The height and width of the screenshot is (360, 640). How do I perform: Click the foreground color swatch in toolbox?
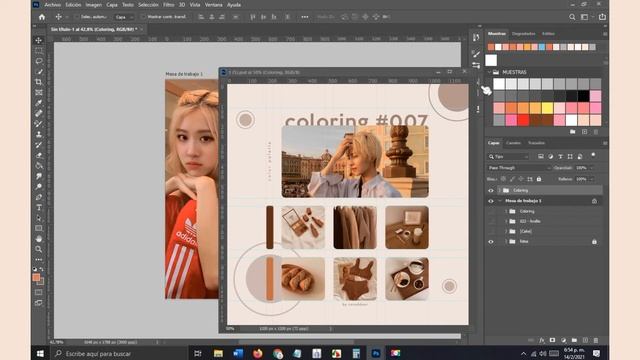click(36, 278)
